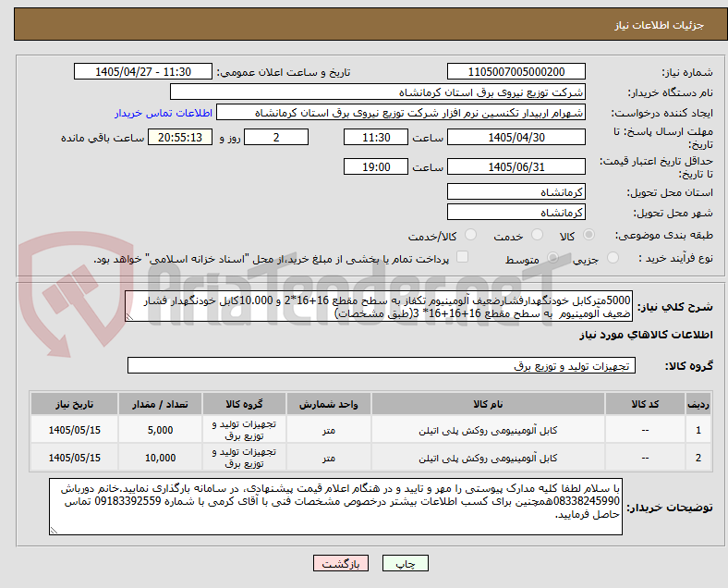728x588 pixels.
Task: Click the response deadline date 1405/04/30
Action: pos(516,138)
